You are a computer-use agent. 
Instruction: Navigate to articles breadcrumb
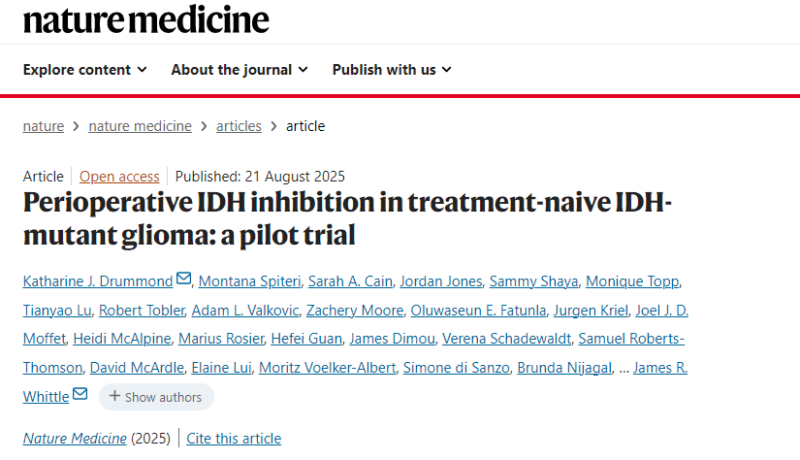click(239, 126)
